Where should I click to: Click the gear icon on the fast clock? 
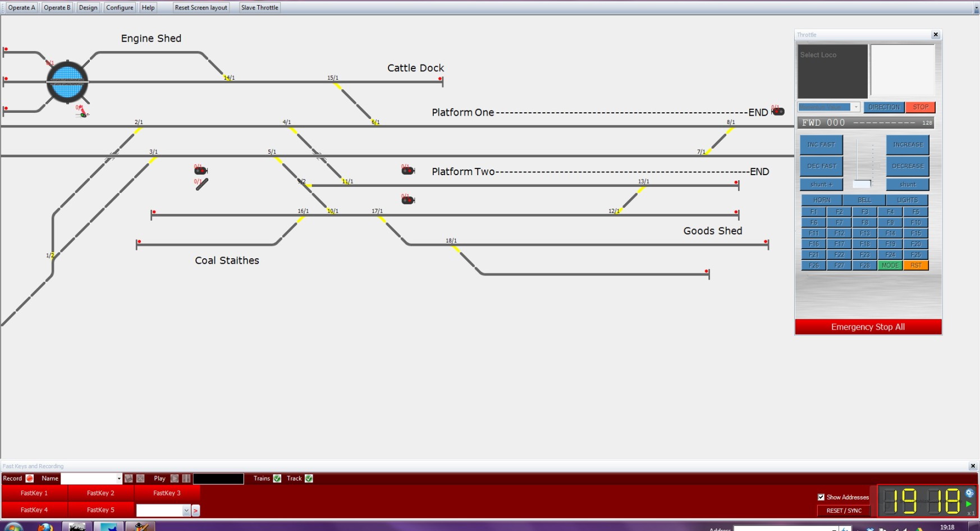(x=969, y=494)
